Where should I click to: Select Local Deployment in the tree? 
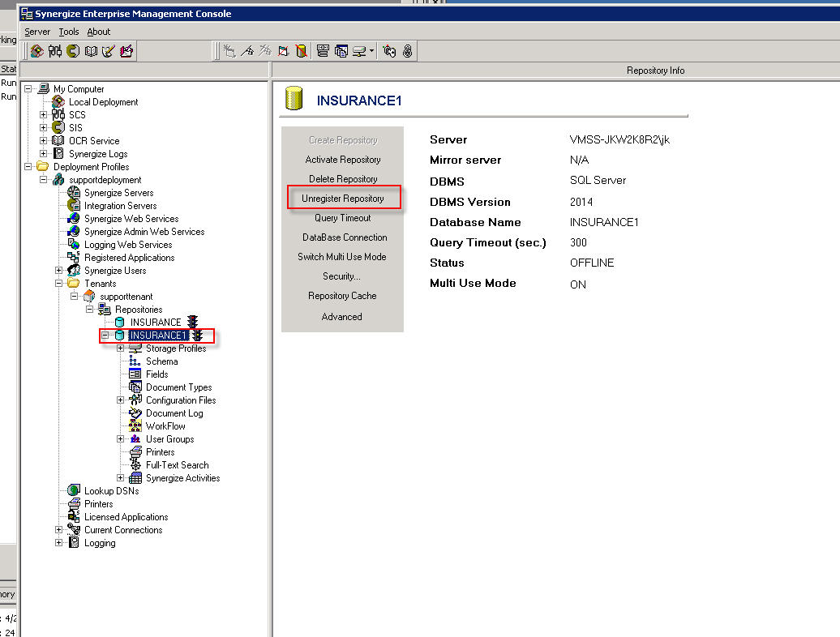(x=104, y=101)
